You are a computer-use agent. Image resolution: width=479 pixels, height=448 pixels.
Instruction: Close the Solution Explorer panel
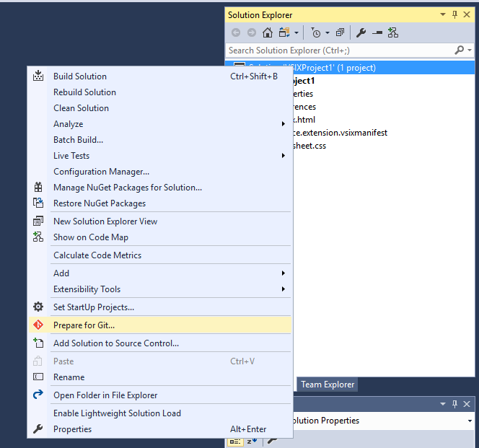coord(467,14)
